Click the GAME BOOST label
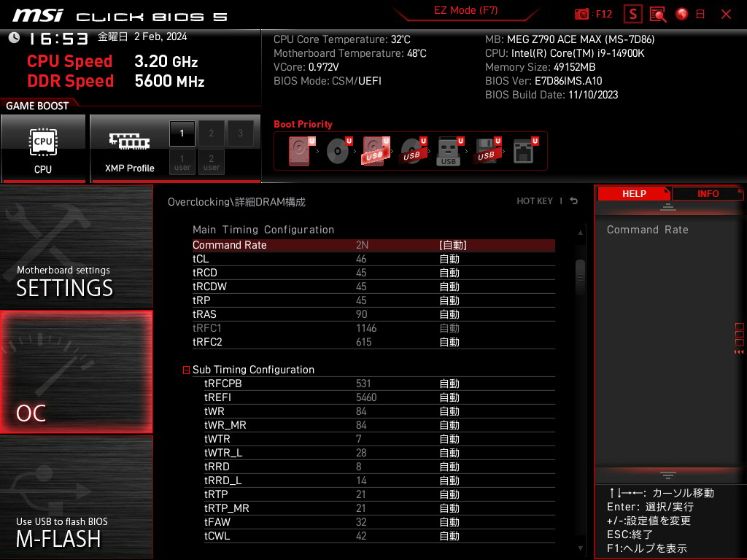747x560 pixels. click(37, 106)
